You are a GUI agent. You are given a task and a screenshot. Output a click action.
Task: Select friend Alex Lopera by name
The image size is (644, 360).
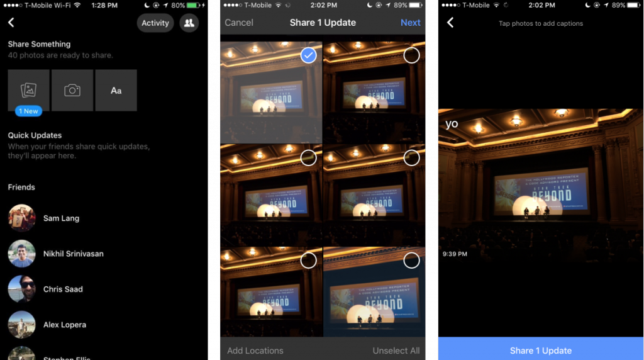coord(65,325)
